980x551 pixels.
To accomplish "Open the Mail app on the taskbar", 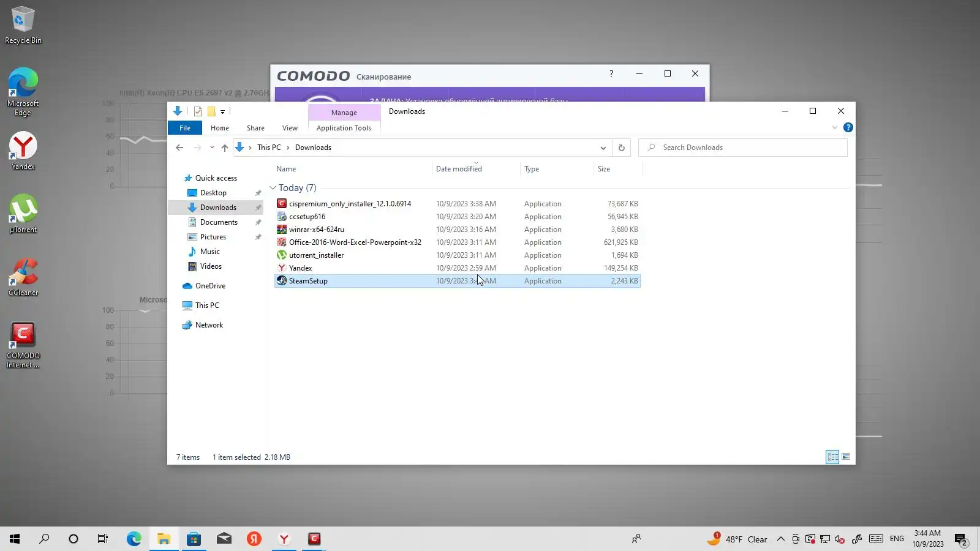I will point(224,539).
